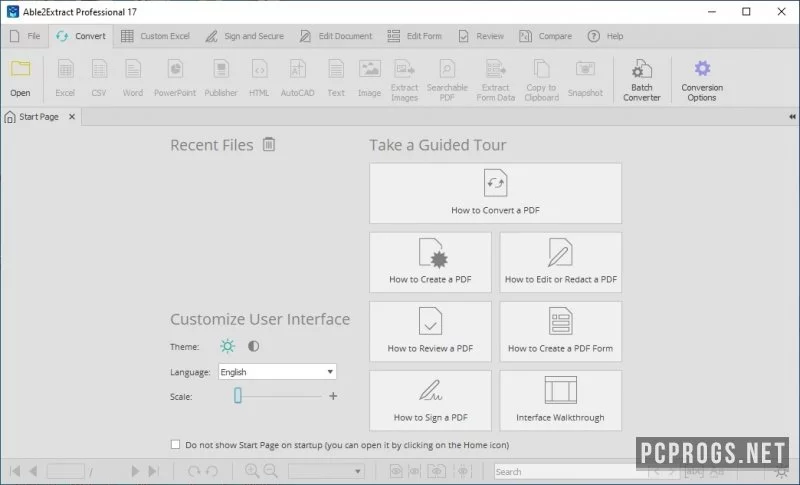
Task: Switch to the Custom Excel tab
Action: click(156, 36)
